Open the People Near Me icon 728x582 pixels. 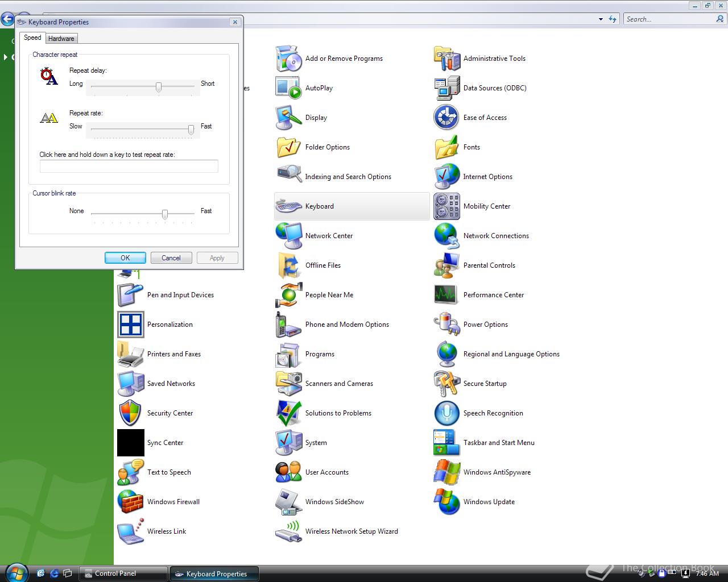click(x=288, y=295)
